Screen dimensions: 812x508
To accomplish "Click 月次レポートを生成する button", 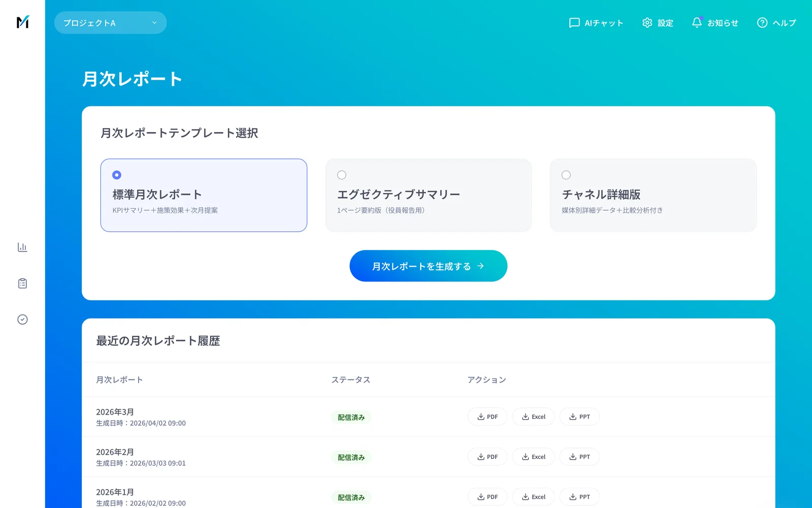I will coord(428,266).
